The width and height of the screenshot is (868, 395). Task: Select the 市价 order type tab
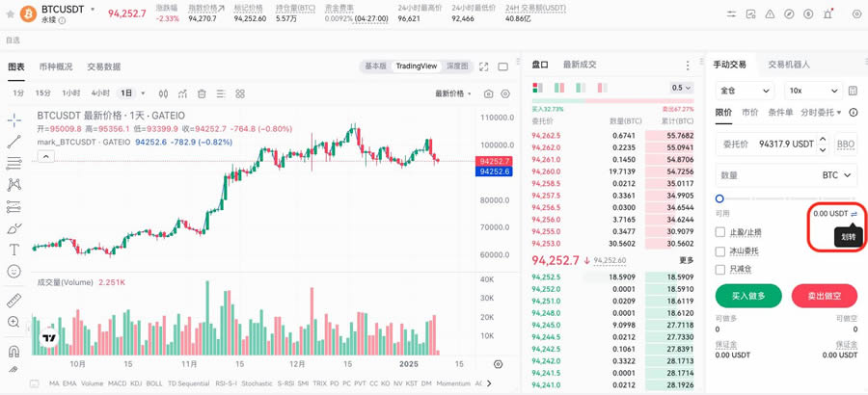click(x=750, y=113)
